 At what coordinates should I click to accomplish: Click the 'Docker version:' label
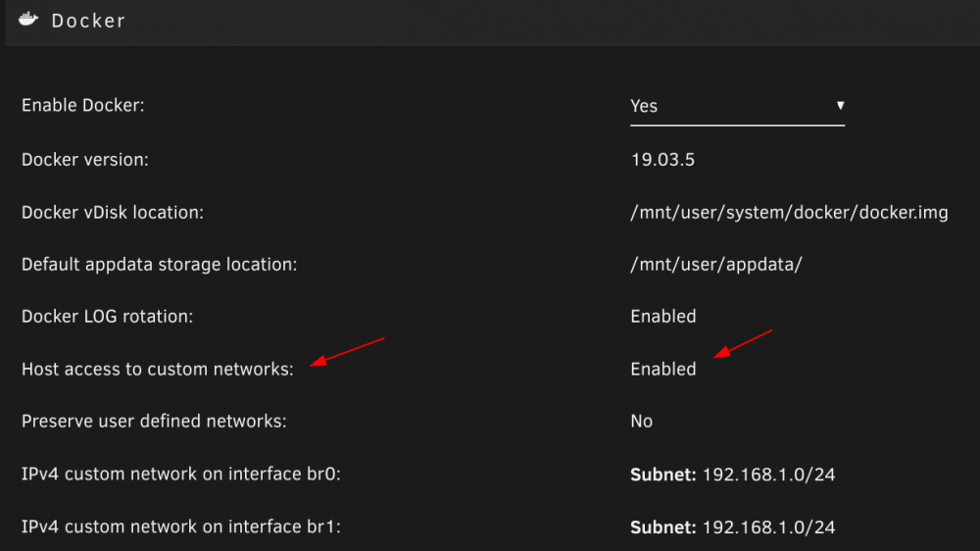point(85,160)
